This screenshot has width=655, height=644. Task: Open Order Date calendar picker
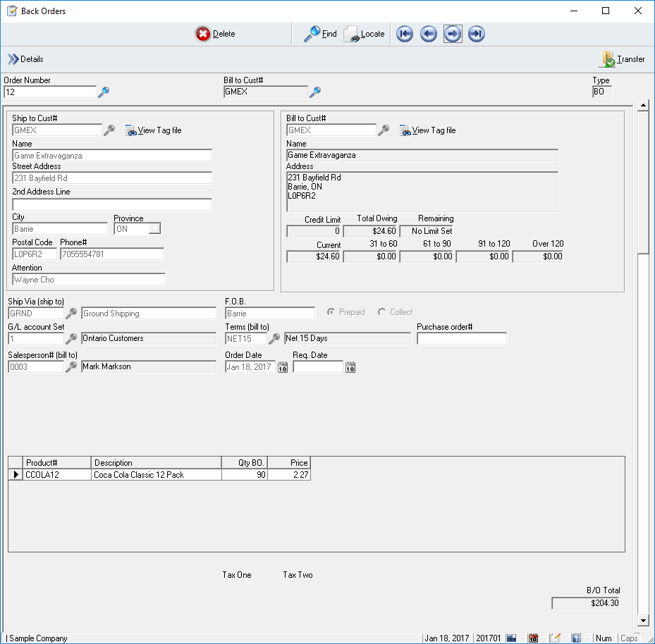pyautogui.click(x=283, y=367)
